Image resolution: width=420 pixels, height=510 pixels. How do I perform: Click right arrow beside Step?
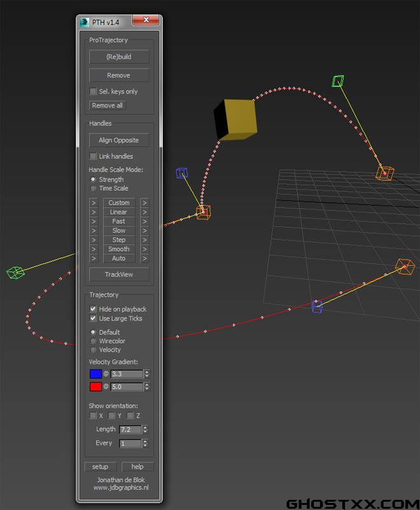[x=144, y=240]
